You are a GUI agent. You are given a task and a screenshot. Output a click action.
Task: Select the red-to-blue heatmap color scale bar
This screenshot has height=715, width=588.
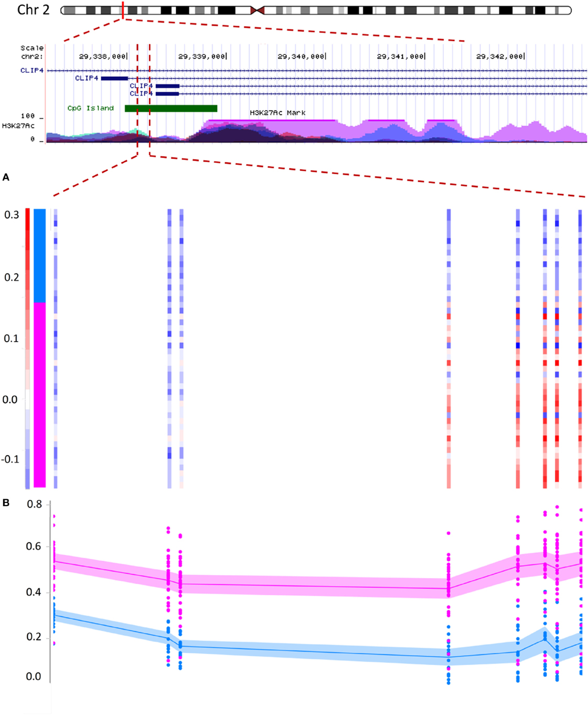point(27,349)
